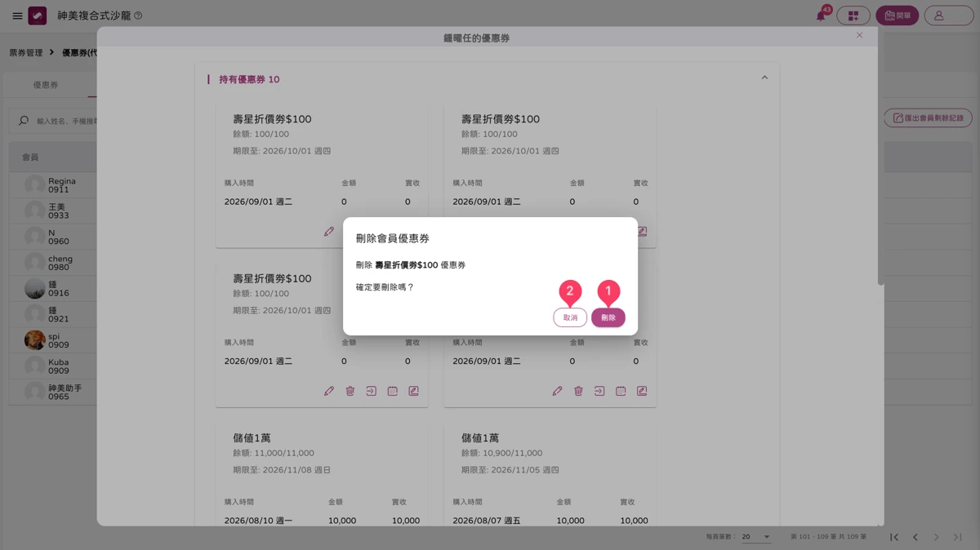Viewport: 980px width, 550px height.
Task: Open the hamburger main menu
Action: coord(17,16)
